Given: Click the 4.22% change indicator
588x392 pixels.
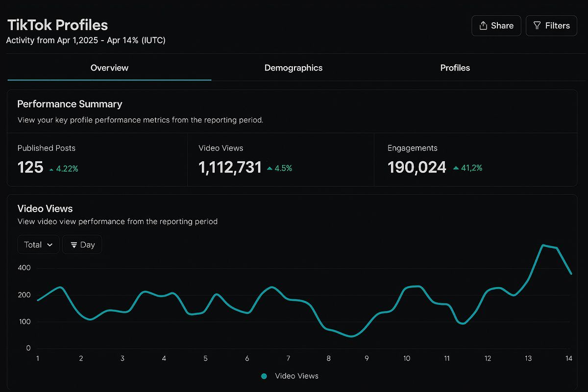Looking at the screenshot, I should click(64, 169).
